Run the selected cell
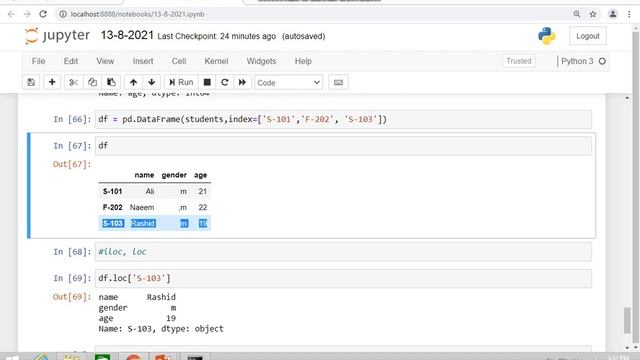640x360 pixels. click(181, 82)
